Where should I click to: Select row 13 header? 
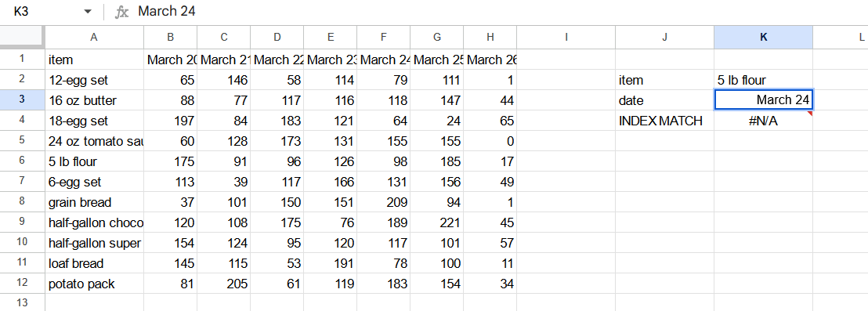pyautogui.click(x=22, y=302)
